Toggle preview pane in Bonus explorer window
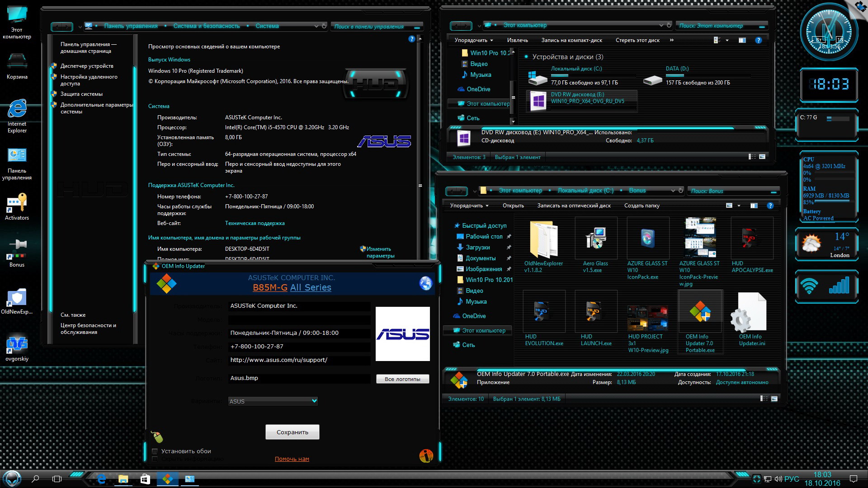Viewport: 868px width, 488px height. (x=754, y=206)
